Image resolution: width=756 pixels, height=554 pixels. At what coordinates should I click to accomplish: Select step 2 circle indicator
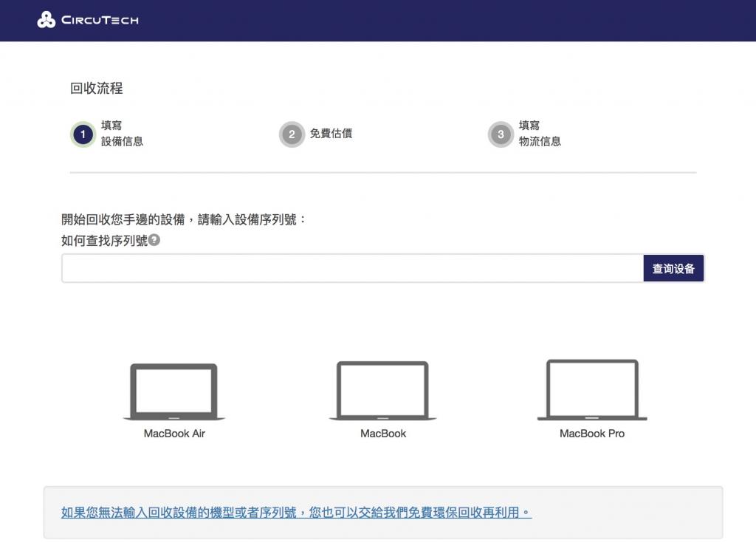point(292,134)
